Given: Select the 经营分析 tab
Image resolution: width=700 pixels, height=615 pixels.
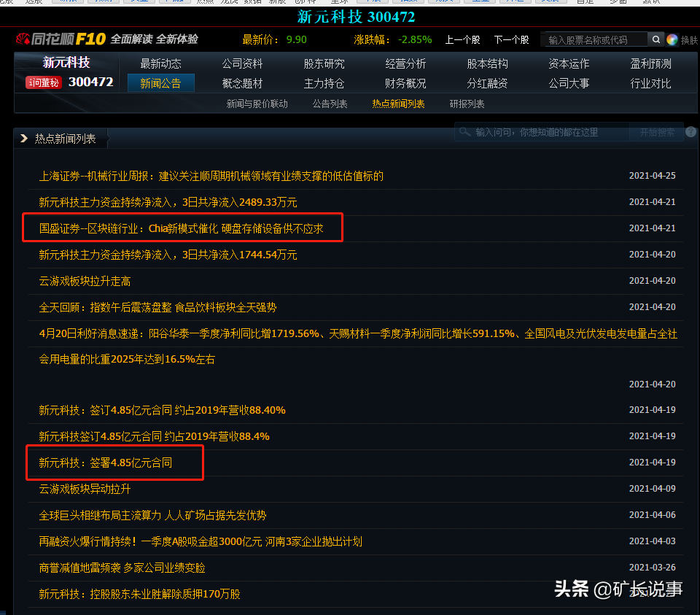Looking at the screenshot, I should 406,63.
